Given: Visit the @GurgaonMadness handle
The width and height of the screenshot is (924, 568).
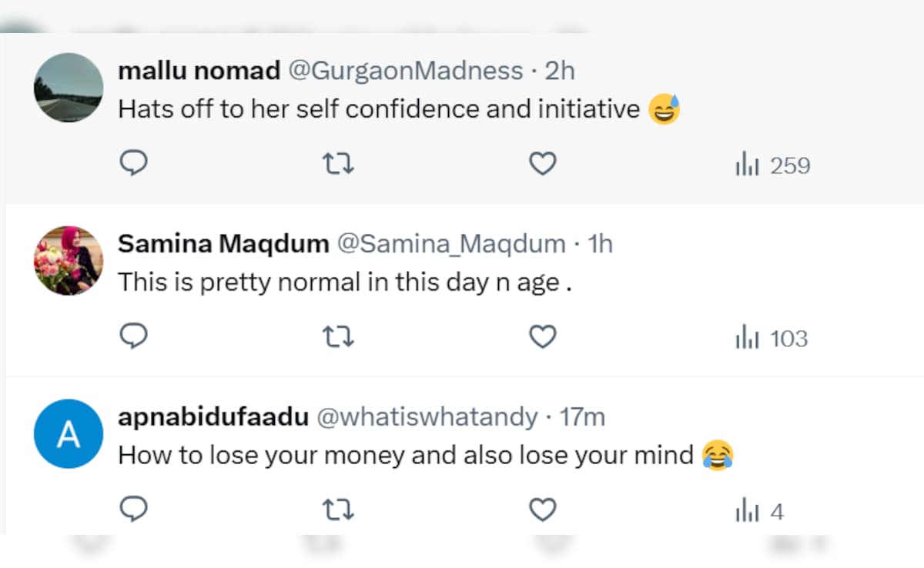Looking at the screenshot, I should [405, 71].
